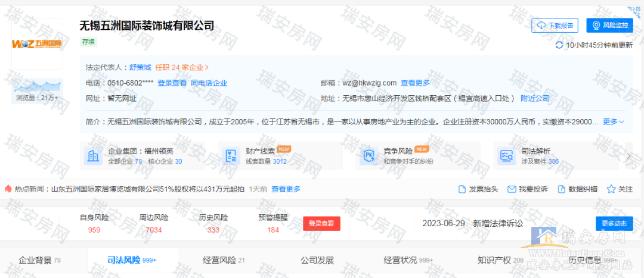
Task: Click the invoice header (发票抬头) icon
Action: (x=462, y=189)
